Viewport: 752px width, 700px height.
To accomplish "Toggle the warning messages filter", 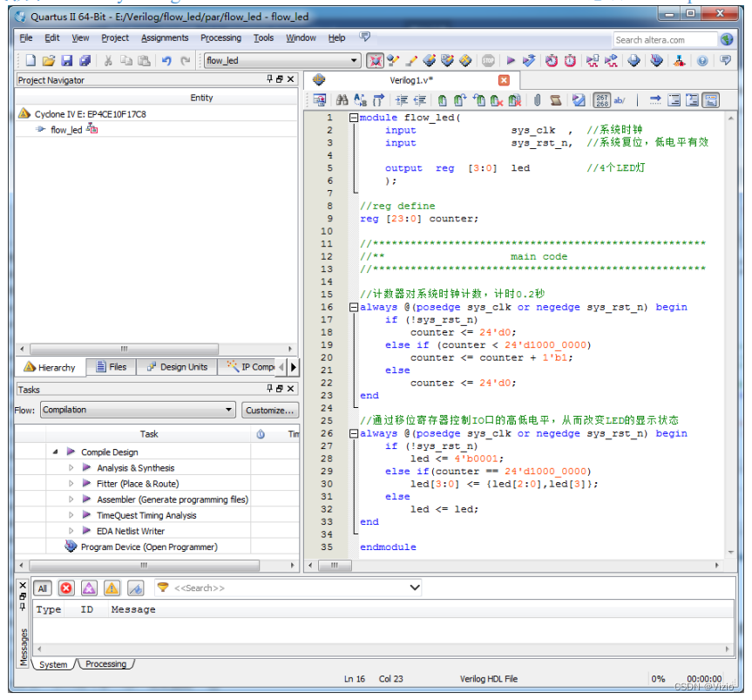I will coord(112,588).
